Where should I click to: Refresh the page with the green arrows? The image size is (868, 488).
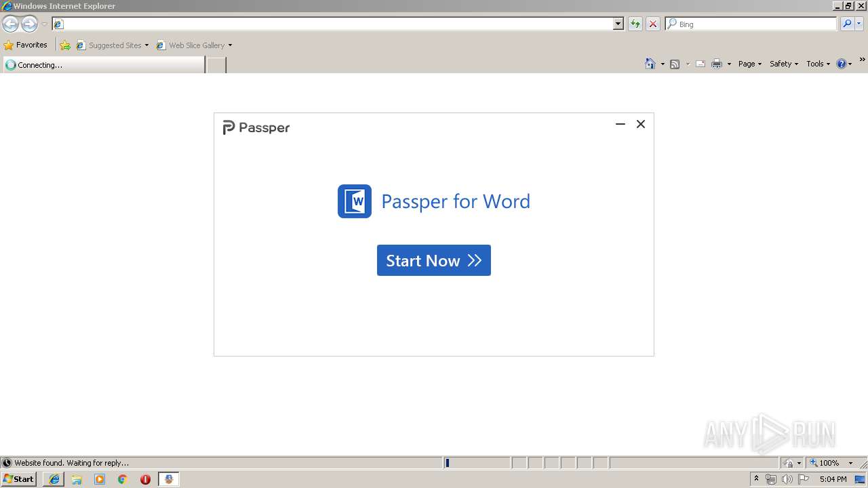point(635,24)
